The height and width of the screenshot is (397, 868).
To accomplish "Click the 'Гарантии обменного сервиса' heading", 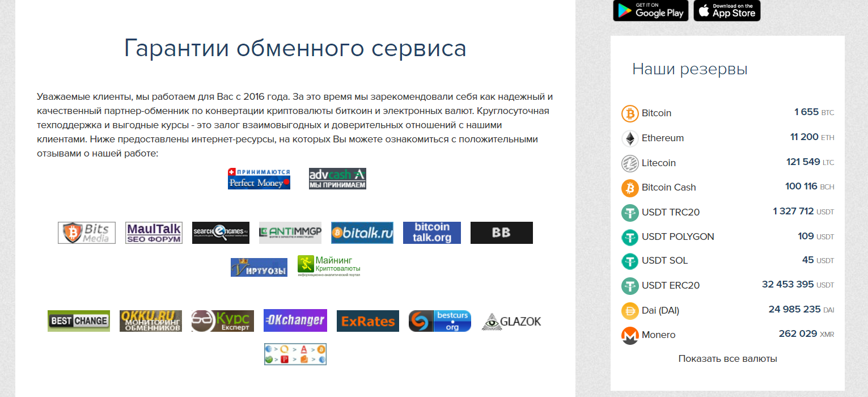I will (x=295, y=48).
